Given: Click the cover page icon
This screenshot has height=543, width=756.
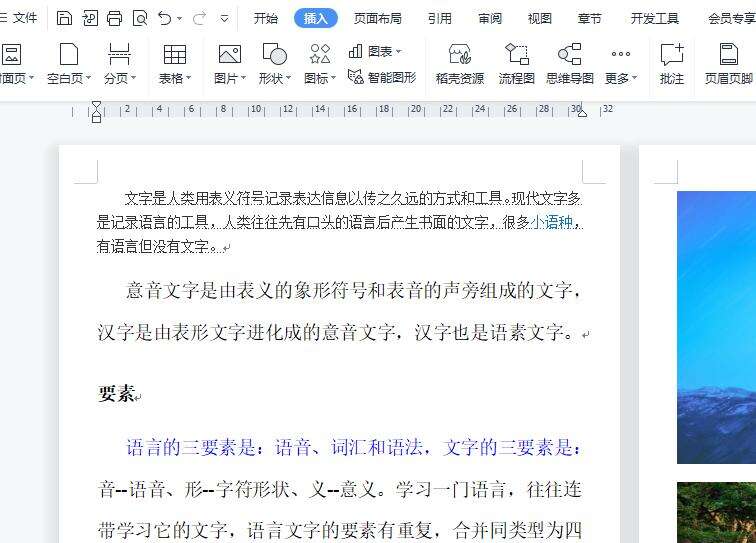Looking at the screenshot, I should click(12, 54).
